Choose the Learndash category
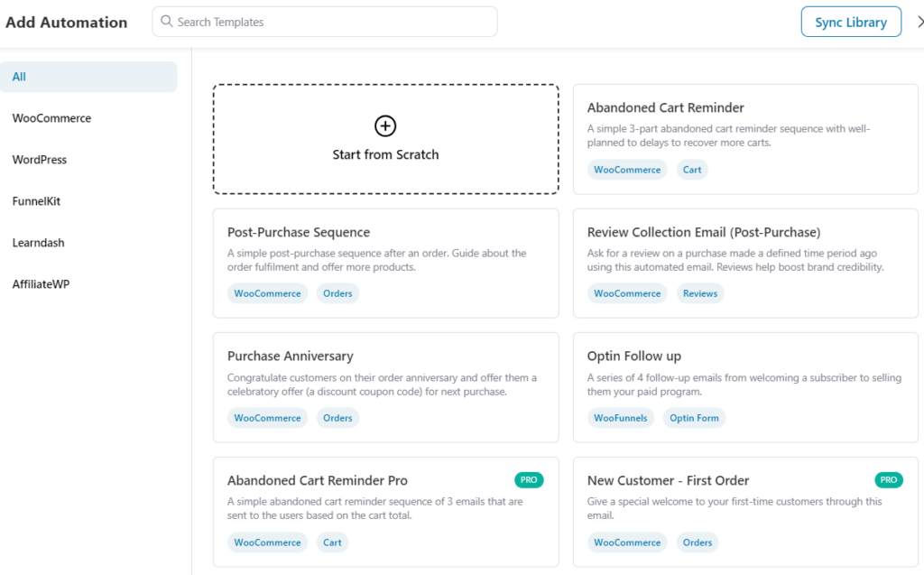This screenshot has width=924, height=575. click(x=38, y=243)
